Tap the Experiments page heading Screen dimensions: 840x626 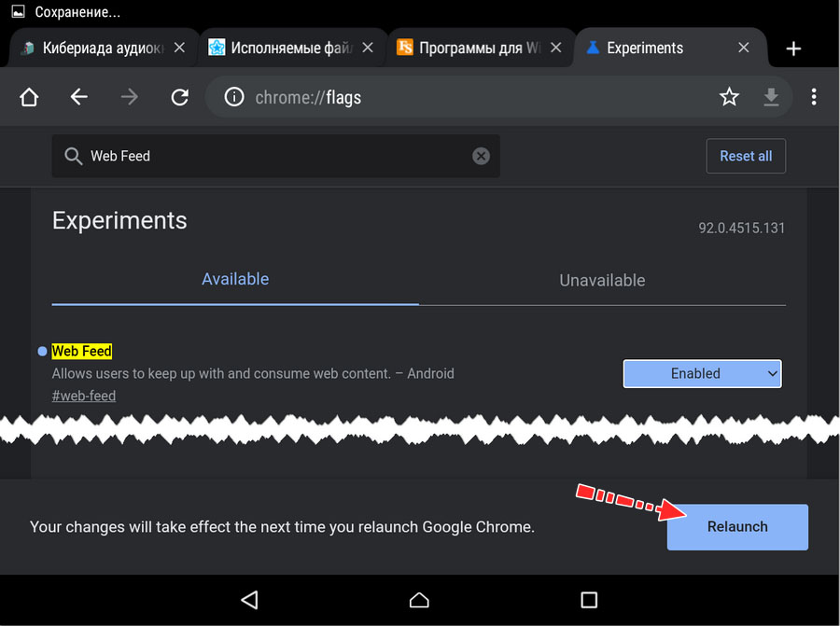pyautogui.click(x=119, y=220)
